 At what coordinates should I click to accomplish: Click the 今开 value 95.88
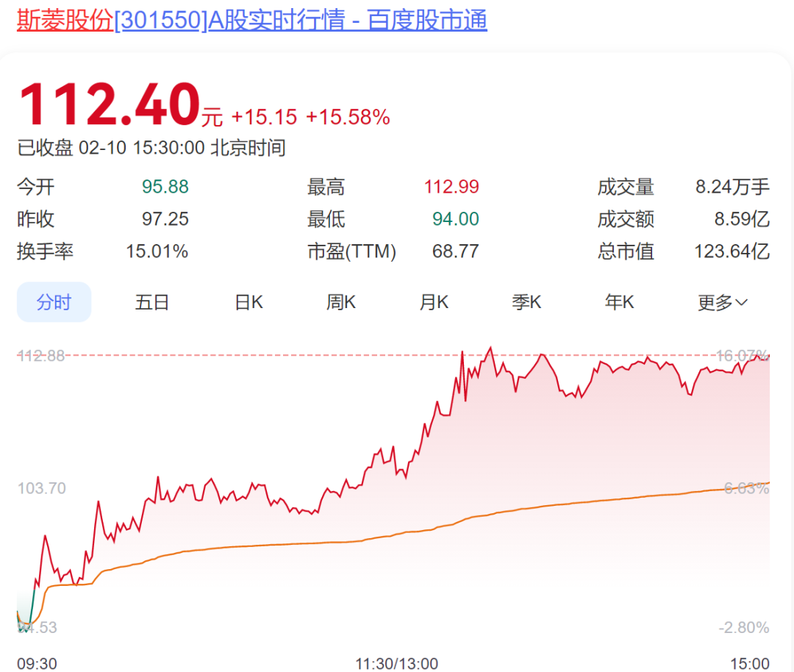[165, 187]
